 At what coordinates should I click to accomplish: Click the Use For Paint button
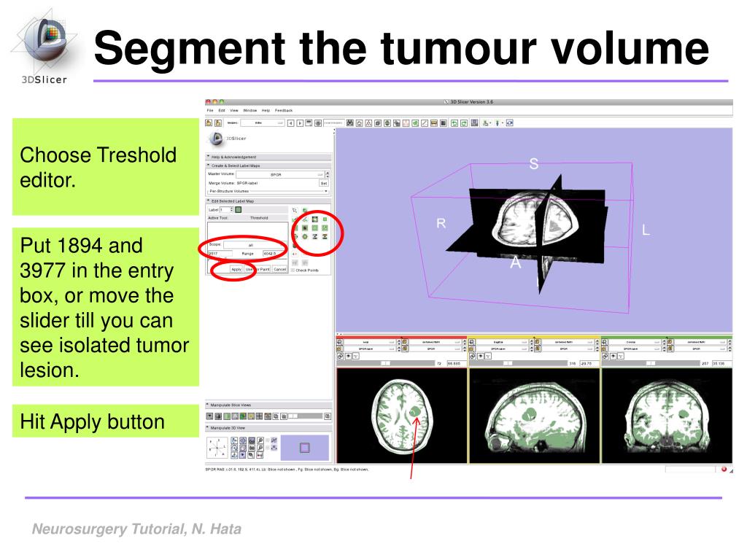point(258,270)
